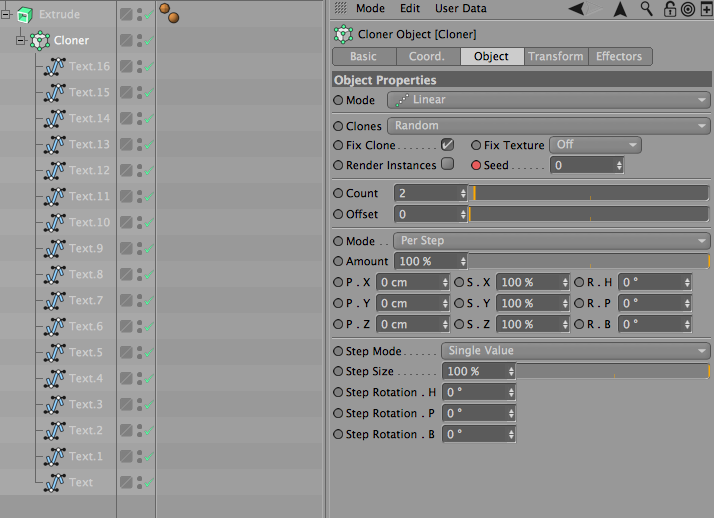714x518 pixels.
Task: Select the Text.5 object in tree
Action: coord(86,352)
